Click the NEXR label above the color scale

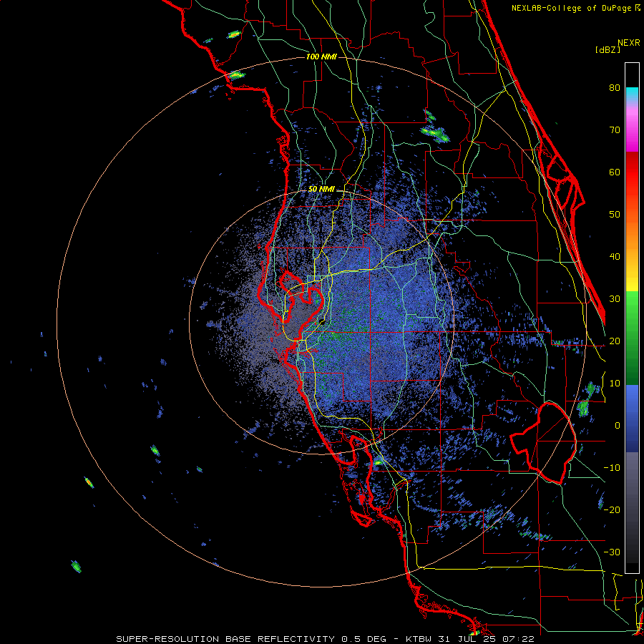629,43
